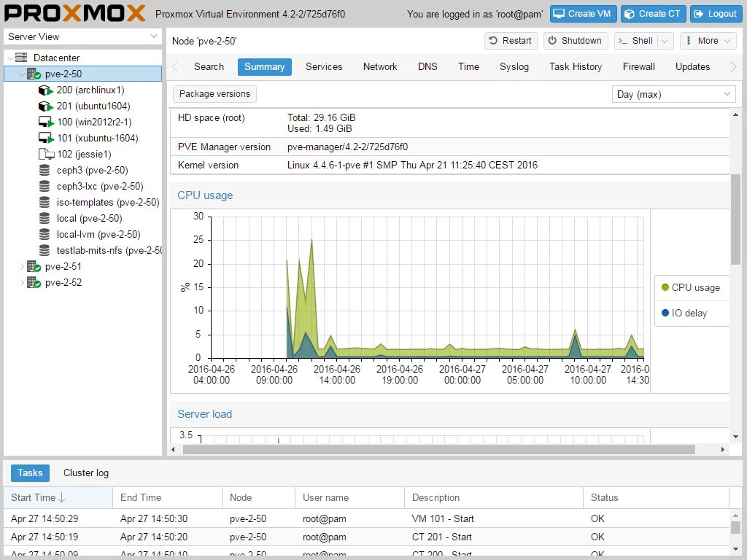Toggle IO delay series in legend
Screen dimensions: 747x560
tap(684, 313)
